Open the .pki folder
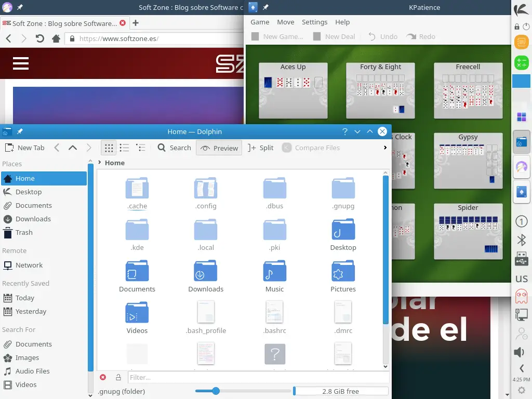This screenshot has width=532, height=399. (274, 234)
